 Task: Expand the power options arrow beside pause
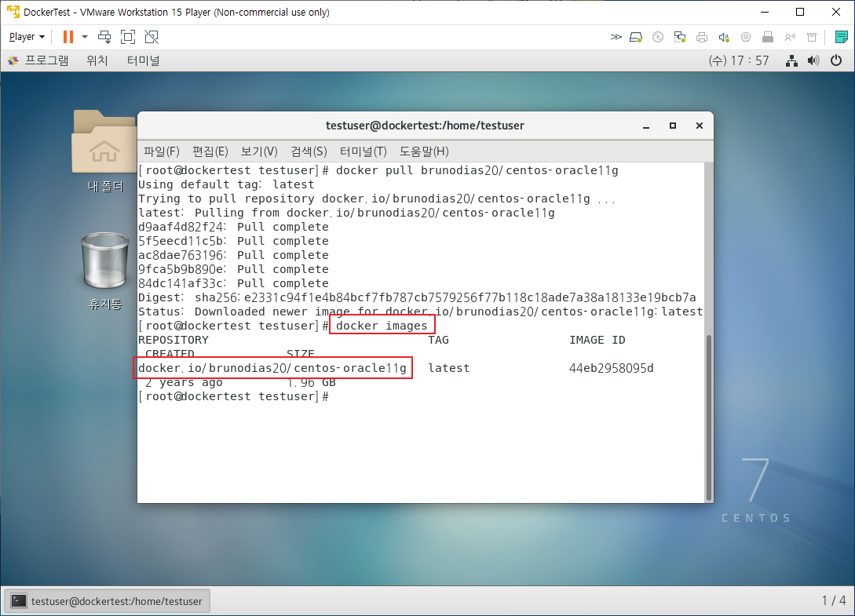(x=85, y=37)
